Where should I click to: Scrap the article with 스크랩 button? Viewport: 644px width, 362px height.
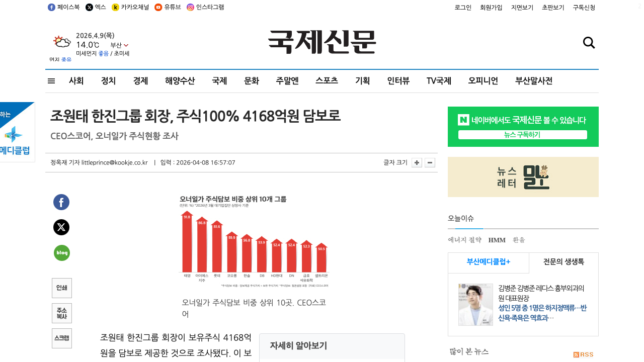(62, 338)
